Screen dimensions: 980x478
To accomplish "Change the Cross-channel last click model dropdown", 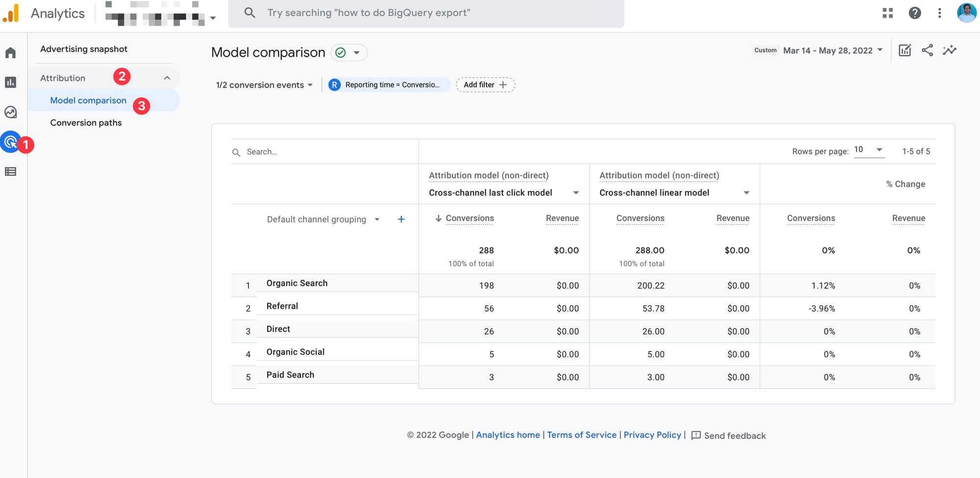I will tap(504, 193).
